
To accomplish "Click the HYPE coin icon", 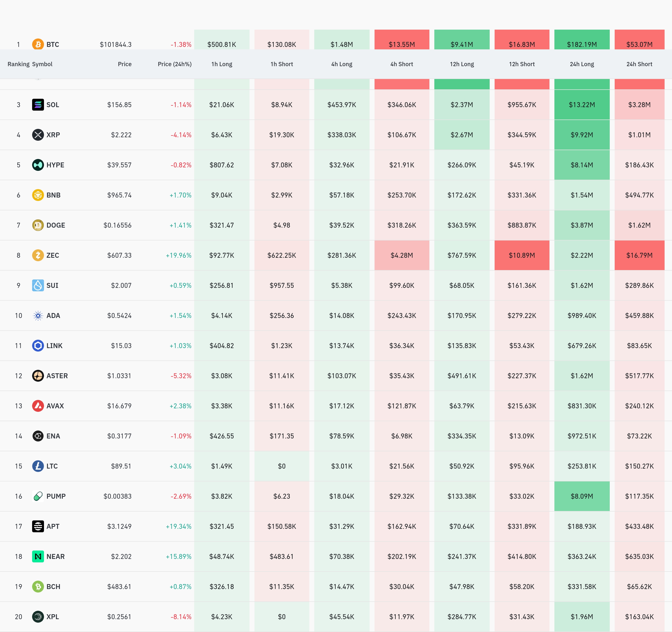I will tap(38, 165).
